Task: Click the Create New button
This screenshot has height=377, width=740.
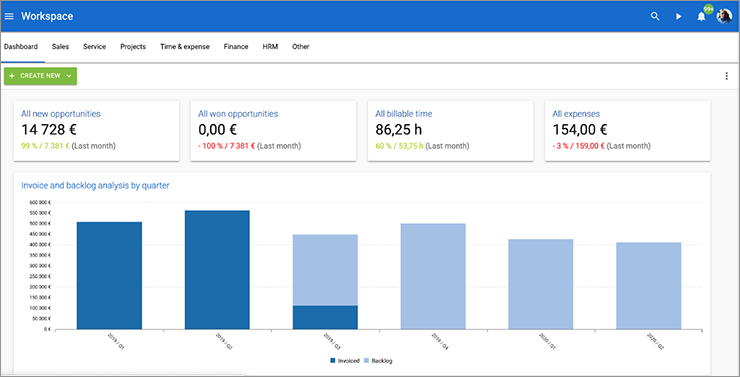Action: [x=40, y=76]
